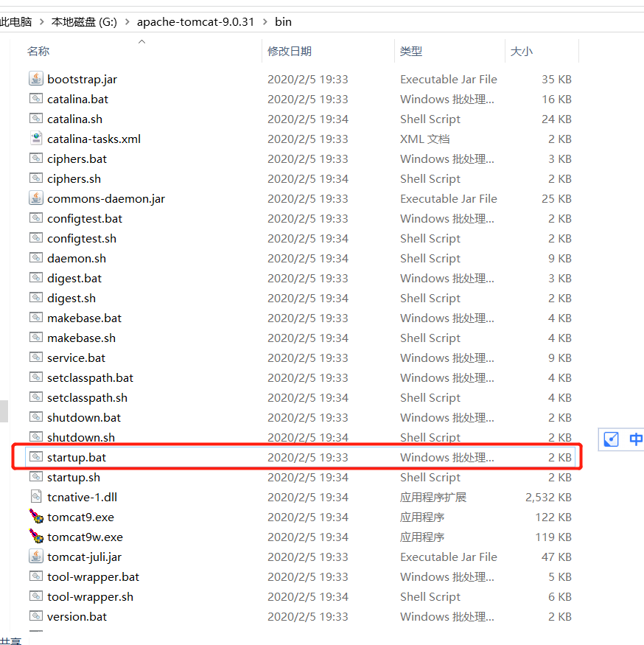Select the service.bat file name
The width and height of the screenshot is (644, 645).
click(x=76, y=358)
